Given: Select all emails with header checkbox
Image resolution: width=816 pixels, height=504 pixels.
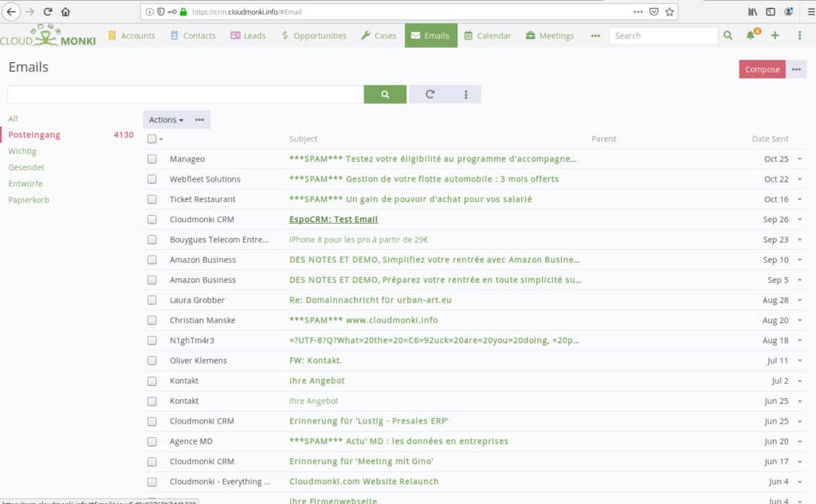Looking at the screenshot, I should tap(152, 139).
